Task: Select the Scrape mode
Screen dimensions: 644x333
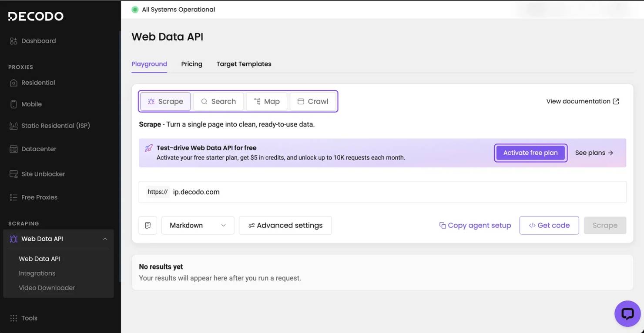Action: tap(165, 101)
